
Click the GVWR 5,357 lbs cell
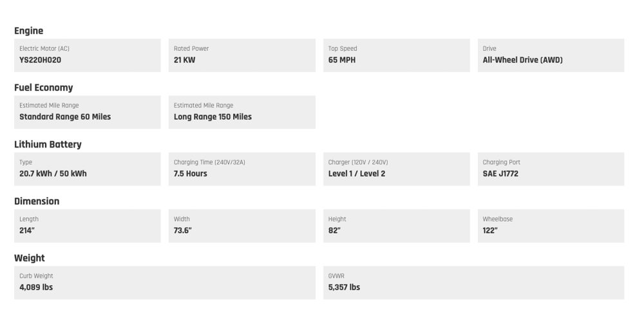point(473,282)
